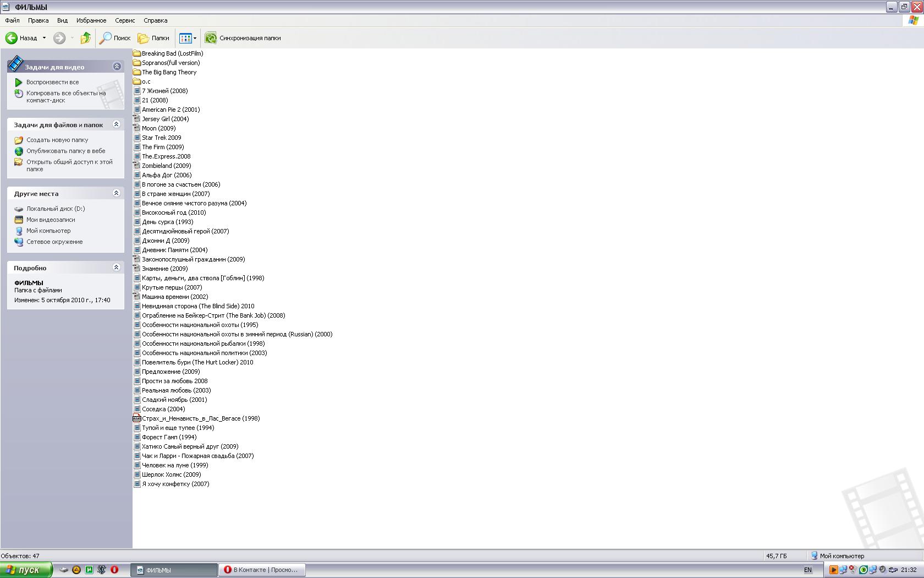Launch AIMP orange quick launch icon
Image resolution: width=924 pixels, height=578 pixels.
click(x=76, y=570)
